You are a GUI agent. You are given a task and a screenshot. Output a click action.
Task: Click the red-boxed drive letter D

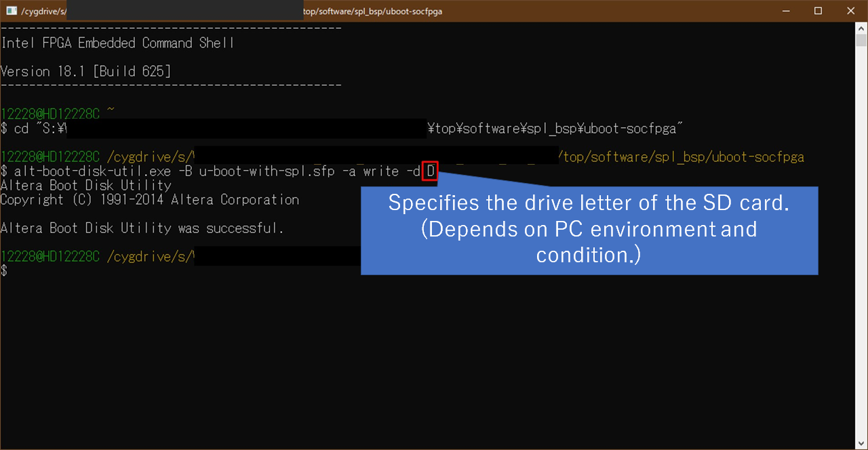coord(430,171)
